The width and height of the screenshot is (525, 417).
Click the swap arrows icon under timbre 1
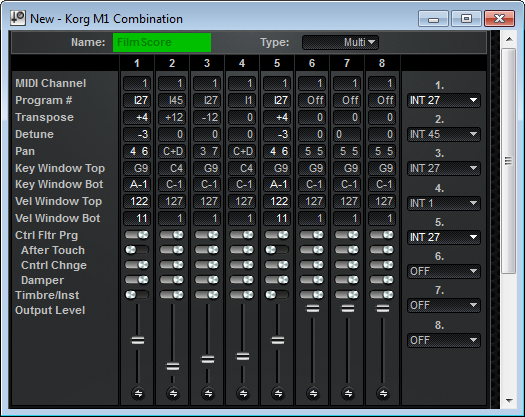tap(138, 393)
